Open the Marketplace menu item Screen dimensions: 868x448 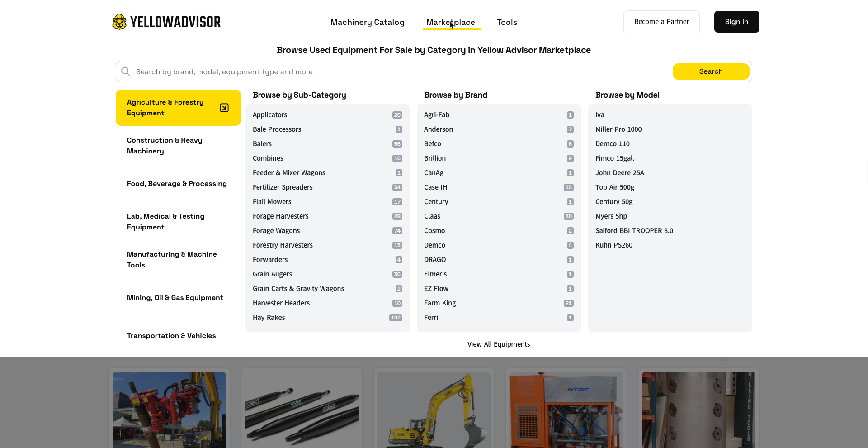tap(451, 22)
